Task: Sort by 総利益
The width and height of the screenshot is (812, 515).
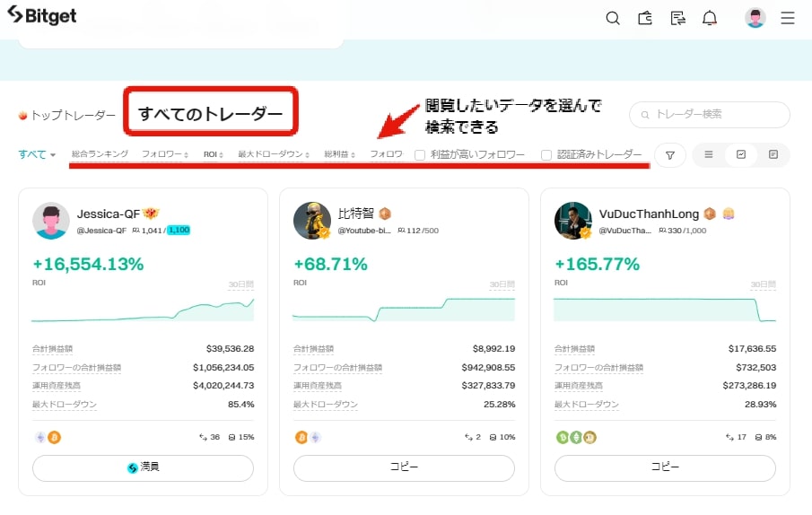Action: pos(339,154)
